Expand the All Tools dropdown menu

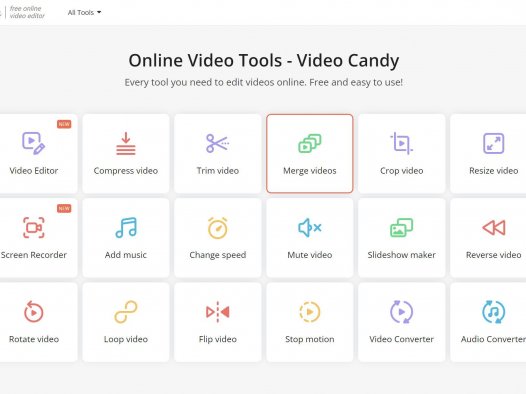click(x=84, y=12)
